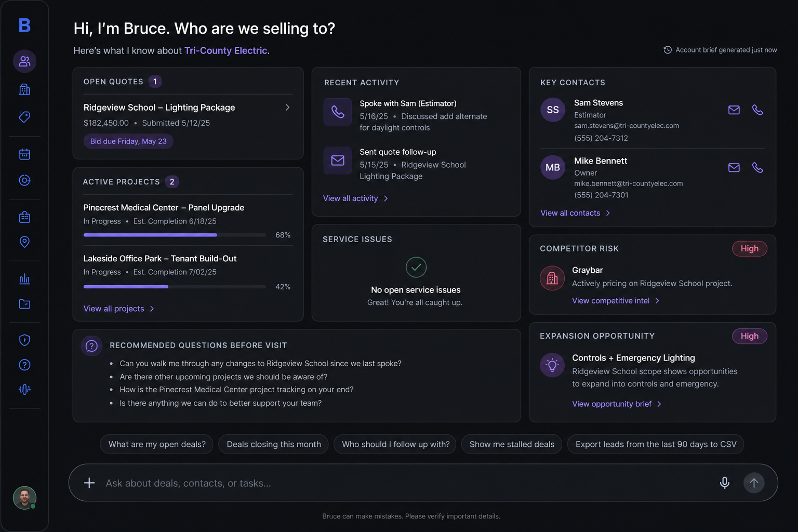This screenshot has height=532, width=798.
Task: Email Mike Bennett using envelope icon
Action: (734, 167)
